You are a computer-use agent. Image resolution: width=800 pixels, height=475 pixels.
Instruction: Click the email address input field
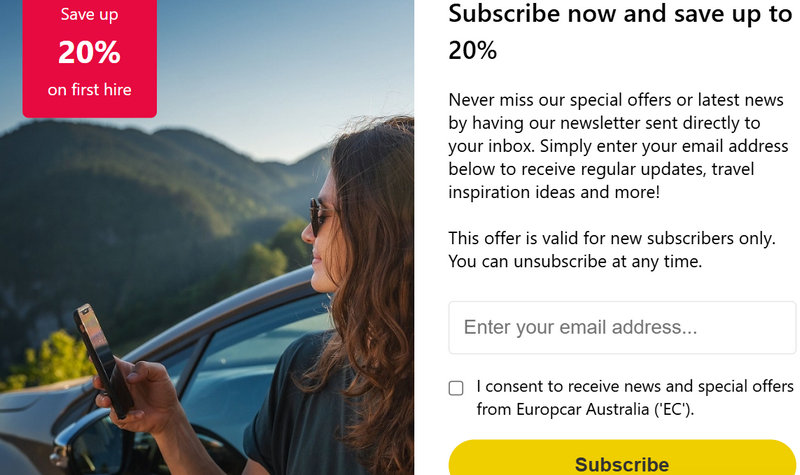622,328
